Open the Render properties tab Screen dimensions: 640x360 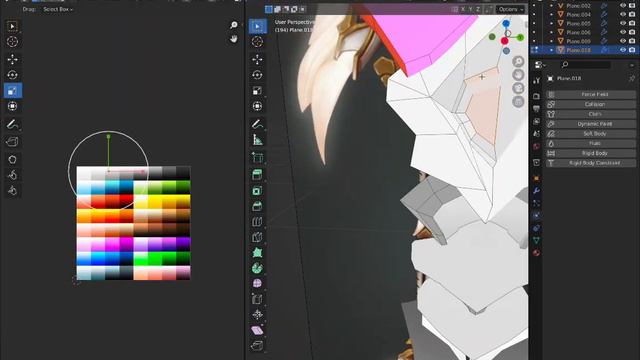click(x=536, y=96)
